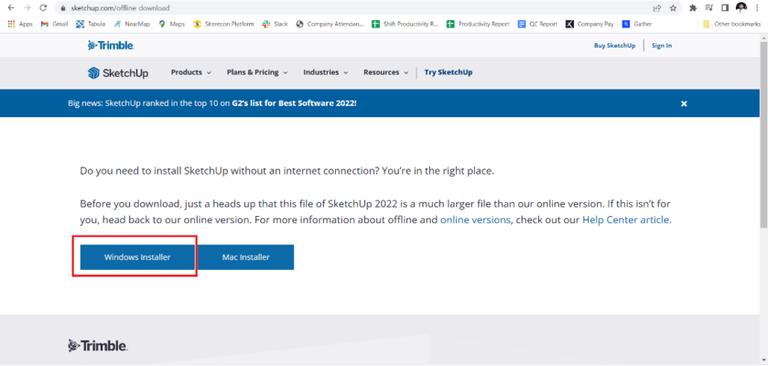Image resolution: width=768 pixels, height=366 pixels.
Task: Bookmark this page with the star icon
Action: 673,8
